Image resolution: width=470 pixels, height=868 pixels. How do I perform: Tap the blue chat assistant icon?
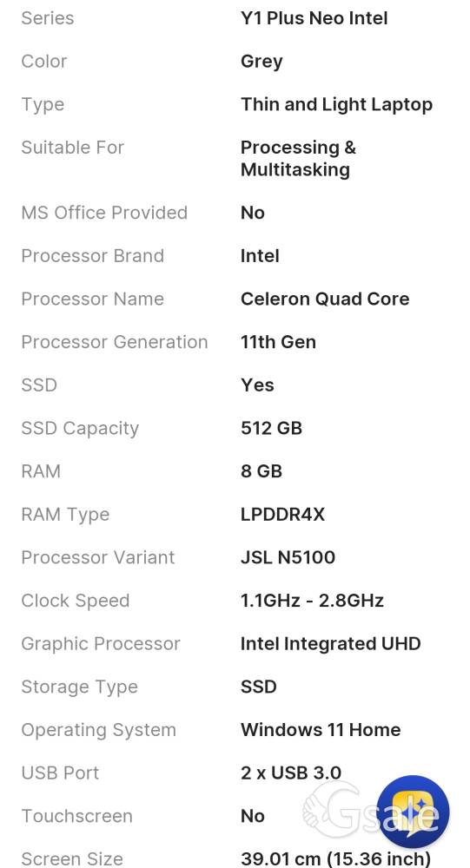tap(413, 812)
